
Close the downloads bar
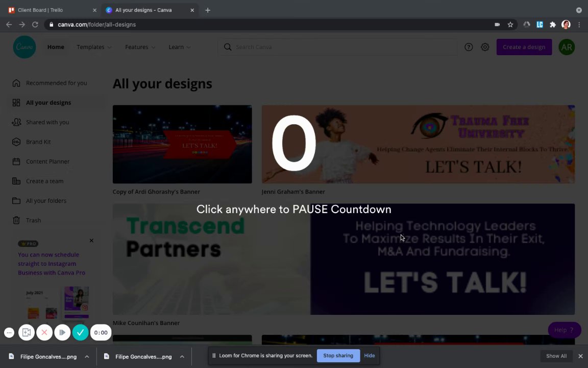[580, 356]
